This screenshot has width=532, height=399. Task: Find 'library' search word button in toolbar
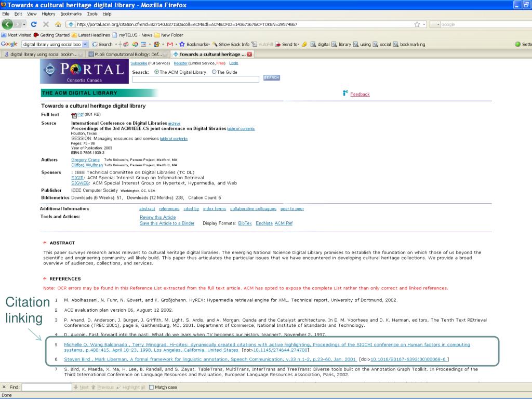(x=341, y=45)
